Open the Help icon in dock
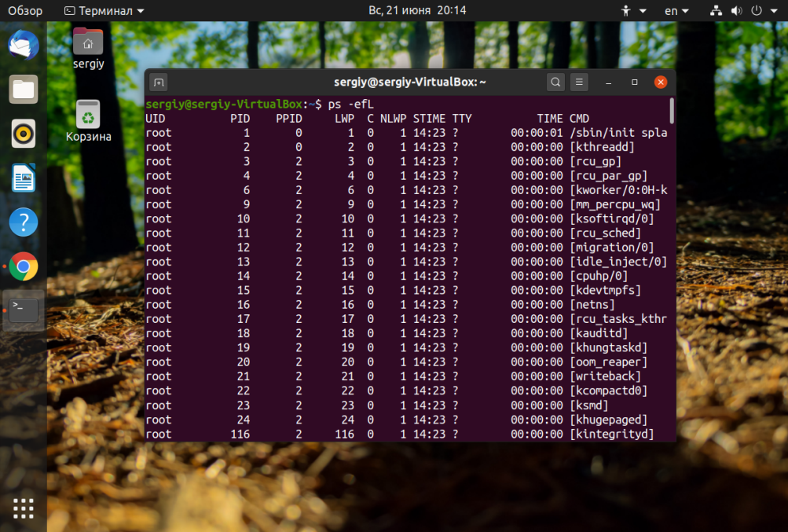The width and height of the screenshot is (788, 532). (x=24, y=222)
